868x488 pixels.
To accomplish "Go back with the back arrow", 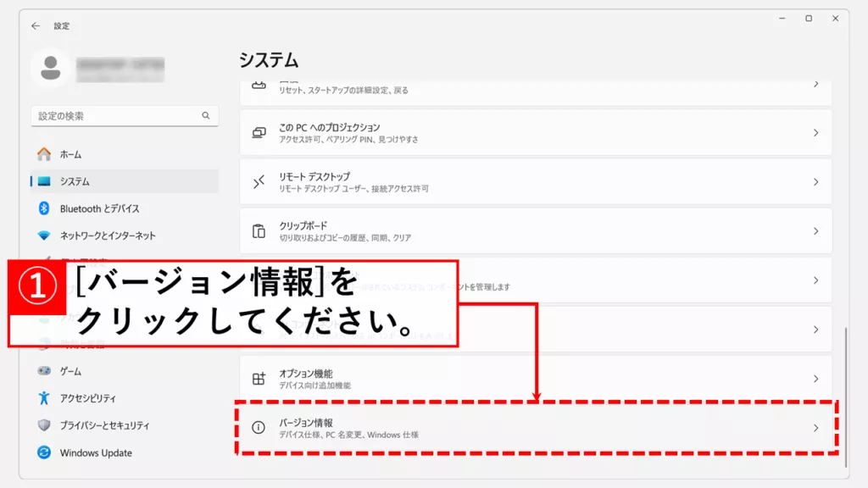I will pyautogui.click(x=36, y=26).
